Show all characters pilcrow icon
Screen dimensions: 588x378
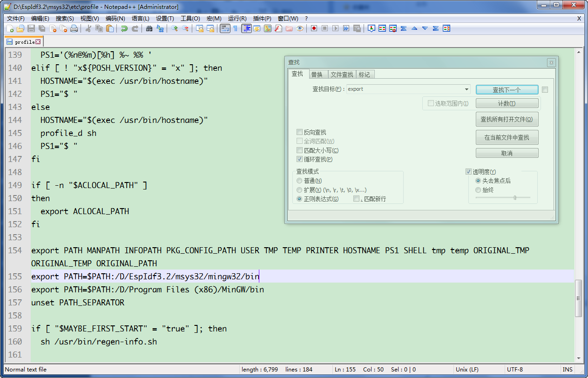click(x=235, y=28)
